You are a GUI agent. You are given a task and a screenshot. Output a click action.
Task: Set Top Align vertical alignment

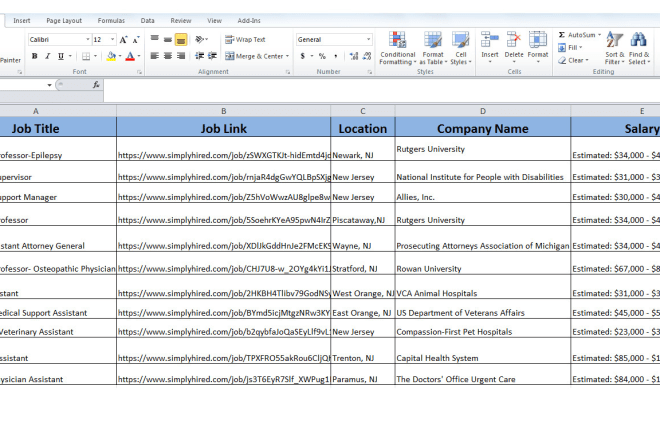pos(155,39)
